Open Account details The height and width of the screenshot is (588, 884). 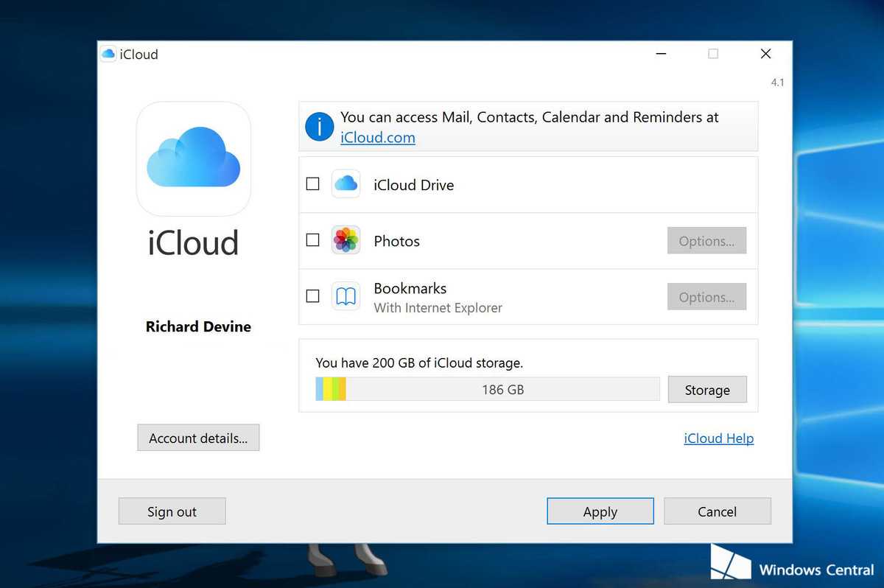[x=198, y=438]
